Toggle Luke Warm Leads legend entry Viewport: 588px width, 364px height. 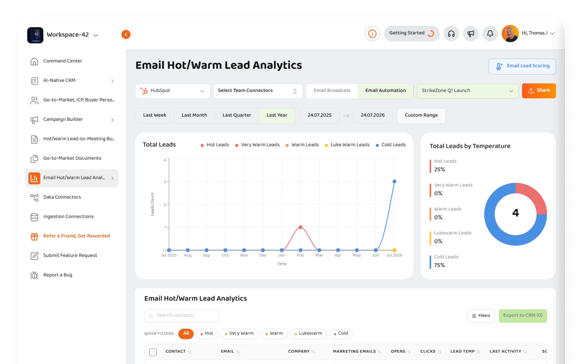tap(347, 145)
